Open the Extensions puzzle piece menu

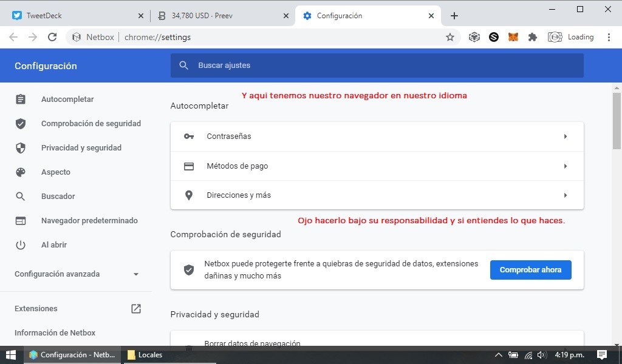tap(533, 37)
